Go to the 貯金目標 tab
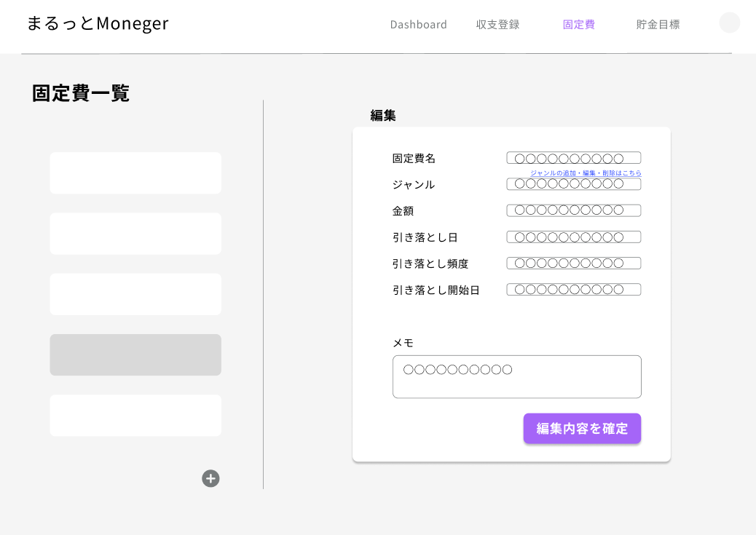Image resolution: width=756 pixels, height=535 pixels. click(x=658, y=25)
